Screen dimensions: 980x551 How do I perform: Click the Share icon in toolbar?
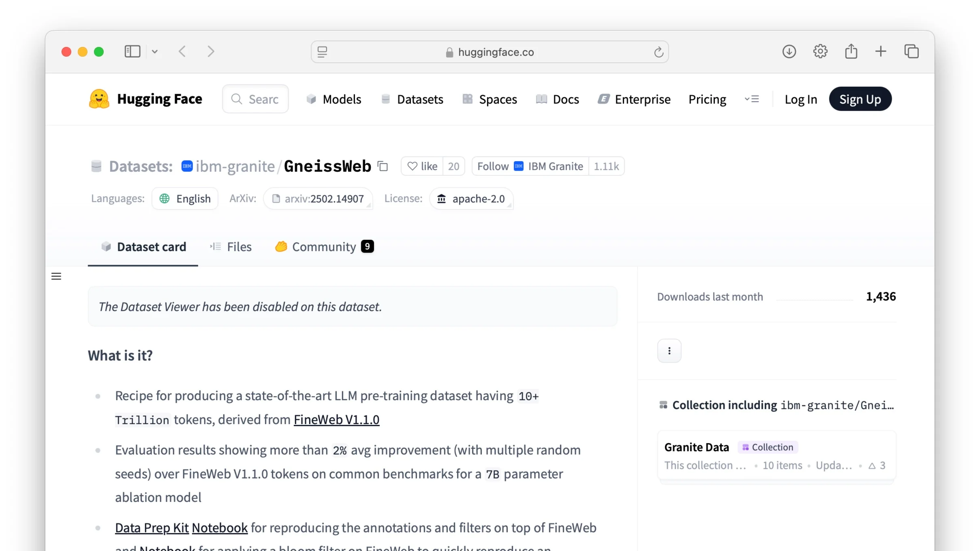[x=851, y=51]
